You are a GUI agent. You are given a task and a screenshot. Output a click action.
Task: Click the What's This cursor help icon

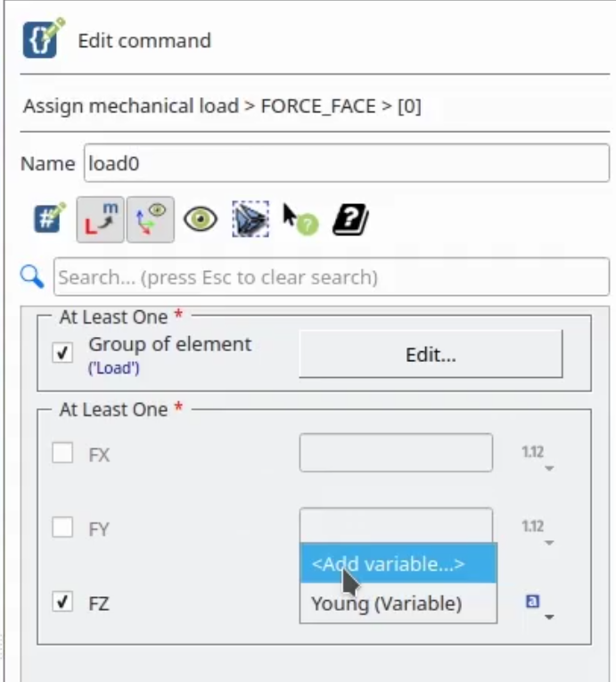coord(300,219)
